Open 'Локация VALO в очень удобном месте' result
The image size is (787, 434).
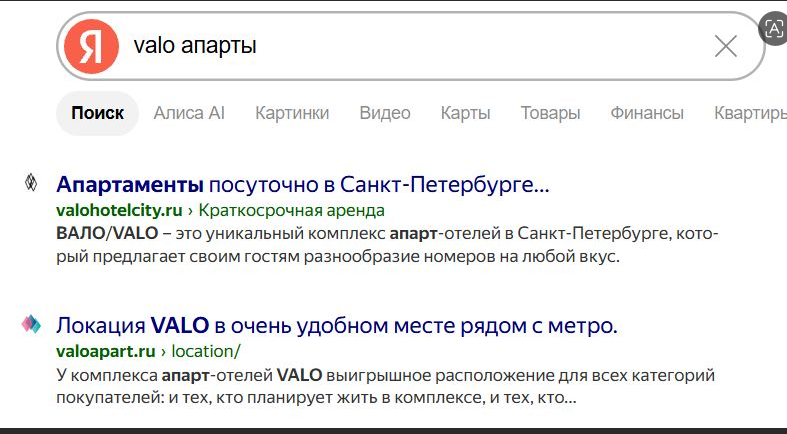(337, 326)
